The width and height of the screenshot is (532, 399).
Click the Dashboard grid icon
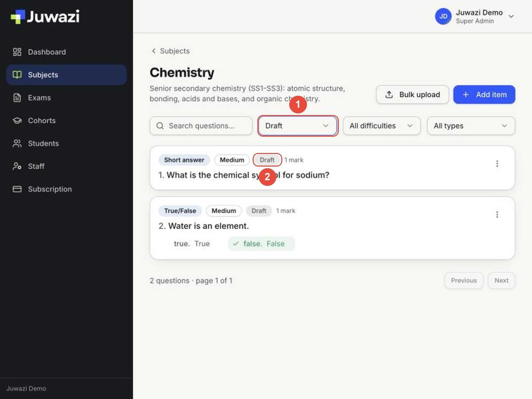pyautogui.click(x=17, y=52)
